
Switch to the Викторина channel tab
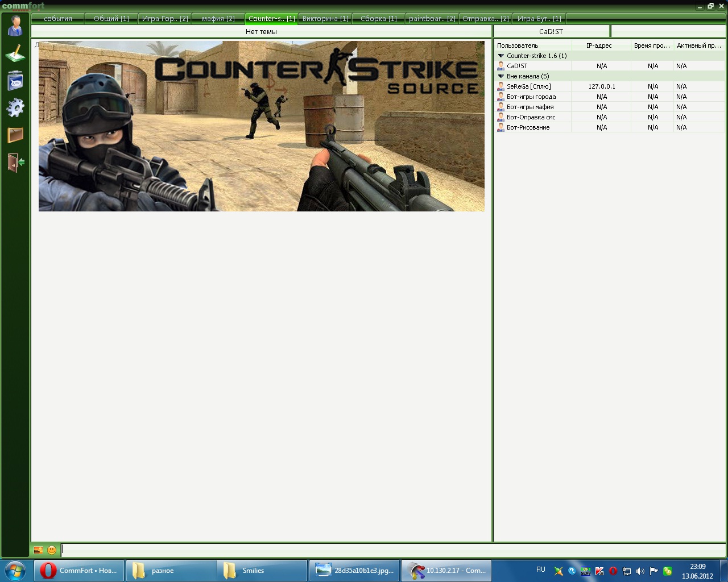pos(325,19)
